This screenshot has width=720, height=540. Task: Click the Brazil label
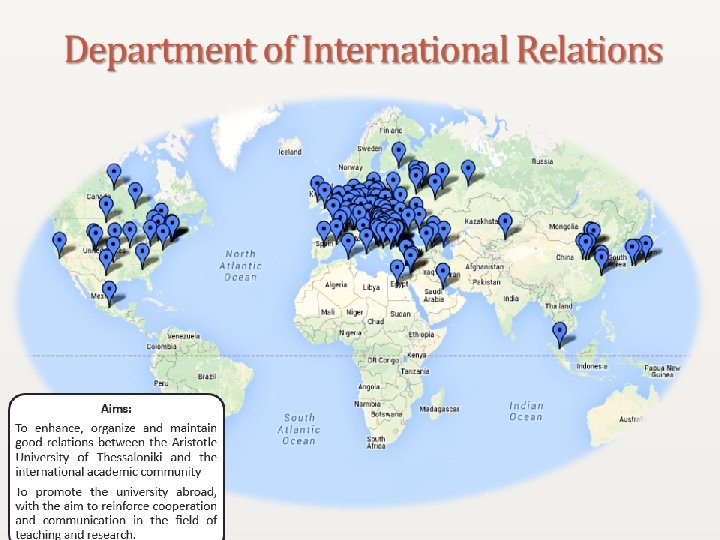click(x=207, y=377)
